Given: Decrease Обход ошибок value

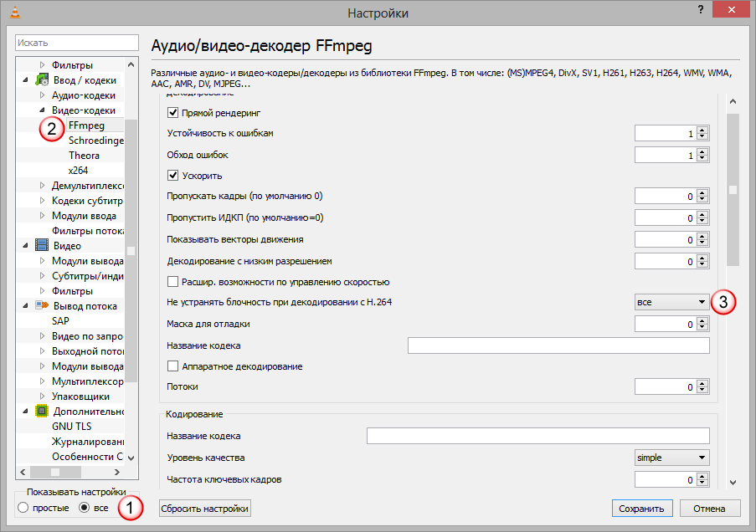Looking at the screenshot, I should 702,159.
